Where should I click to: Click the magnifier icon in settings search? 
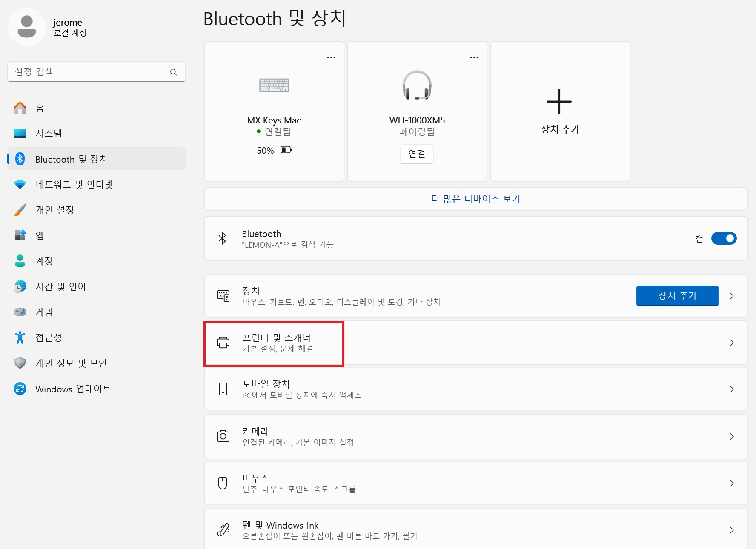coord(174,72)
